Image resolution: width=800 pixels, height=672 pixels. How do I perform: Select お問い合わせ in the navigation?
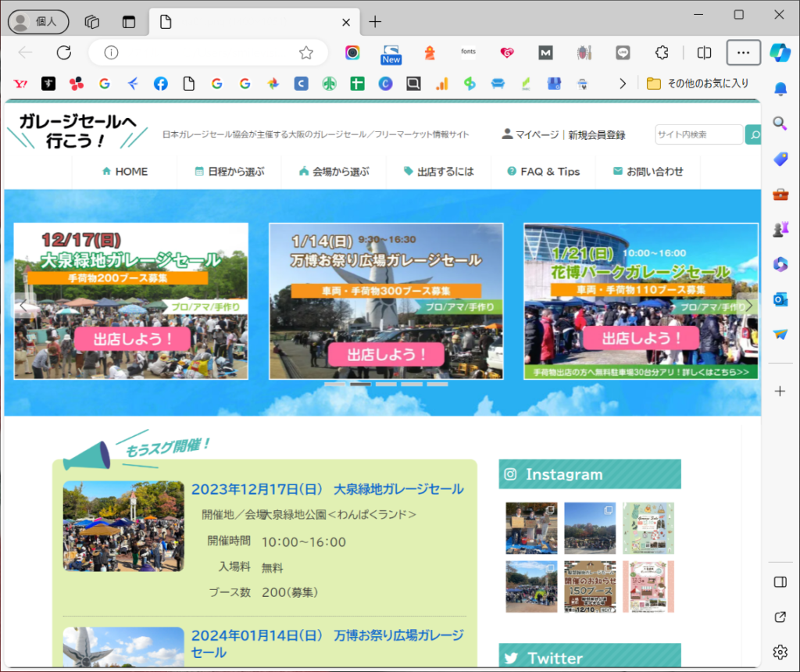tap(648, 171)
